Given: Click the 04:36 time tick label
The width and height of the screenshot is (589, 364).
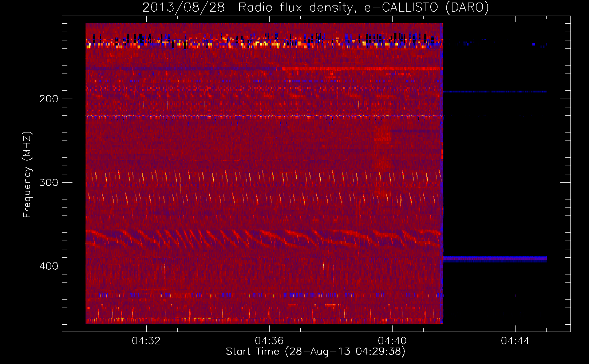Looking at the screenshot, I should tap(269, 341).
